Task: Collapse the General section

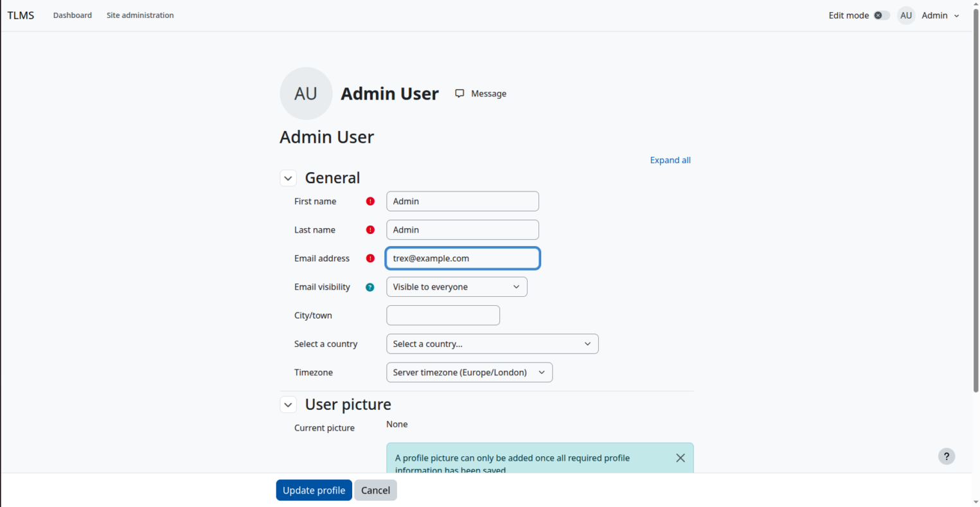Action: [288, 178]
